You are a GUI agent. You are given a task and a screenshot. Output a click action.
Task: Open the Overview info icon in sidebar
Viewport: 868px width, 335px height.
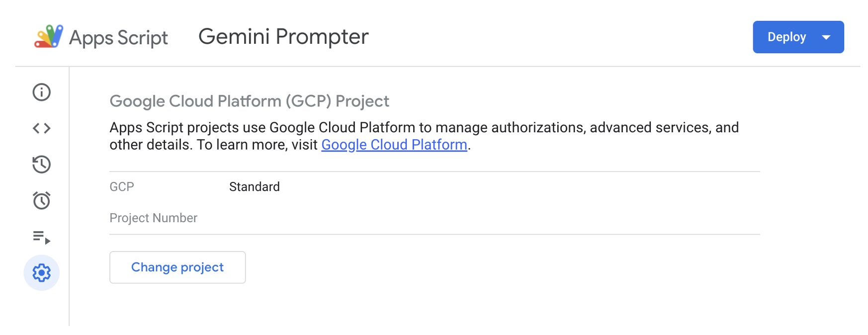point(42,92)
